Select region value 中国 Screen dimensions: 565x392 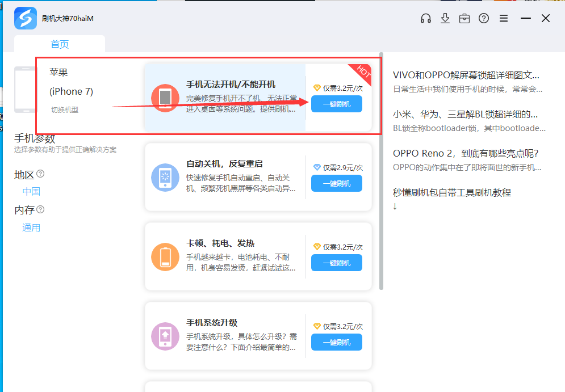click(31, 191)
